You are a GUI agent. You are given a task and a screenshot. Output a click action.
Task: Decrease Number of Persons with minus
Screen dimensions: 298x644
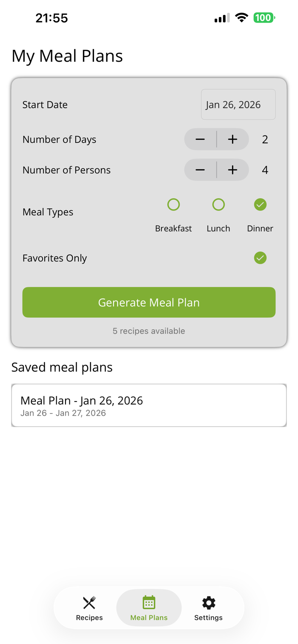point(201,170)
